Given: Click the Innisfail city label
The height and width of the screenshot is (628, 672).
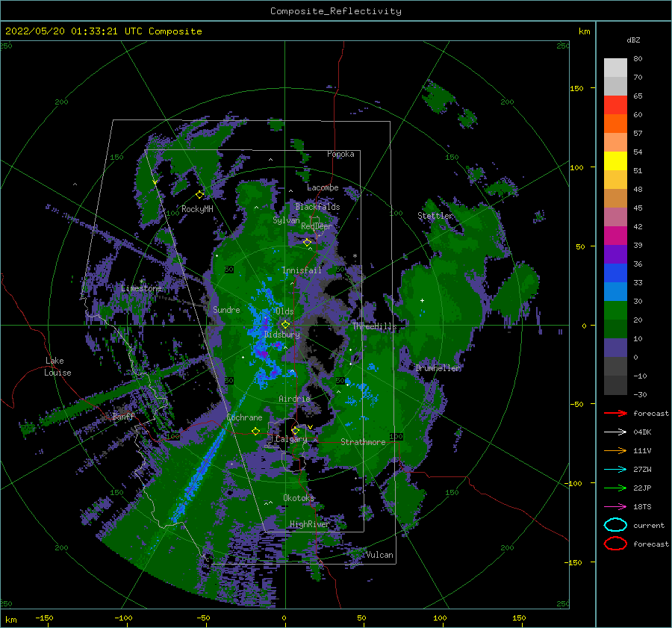Looking at the screenshot, I should click(x=302, y=270).
